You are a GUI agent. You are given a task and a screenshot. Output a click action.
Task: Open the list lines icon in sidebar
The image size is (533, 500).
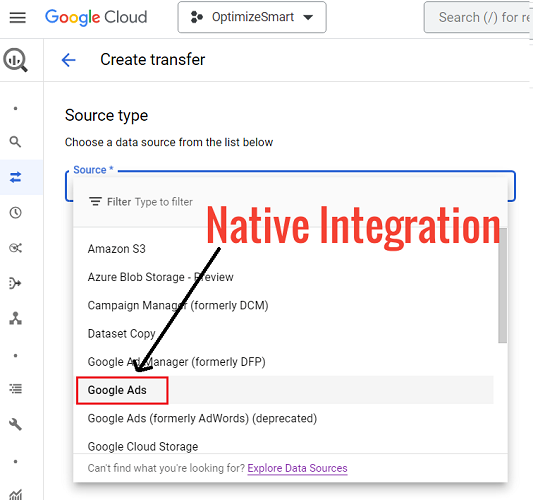16,388
